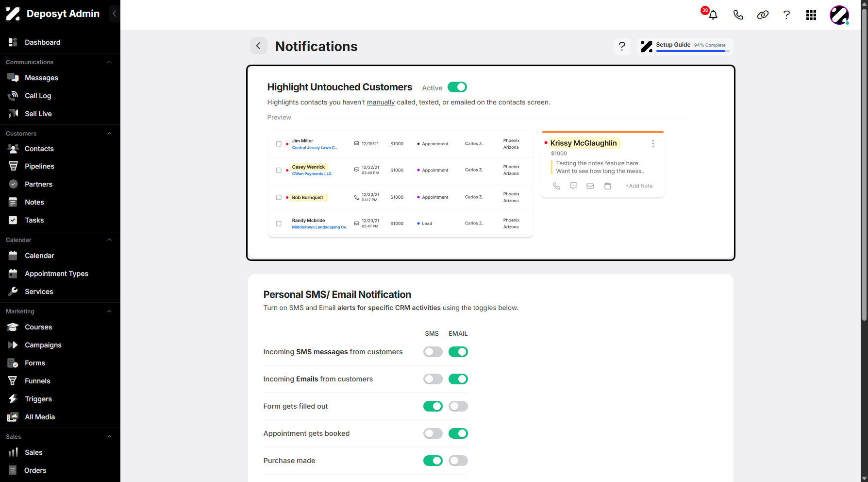Open the apps grid icon

(x=811, y=15)
